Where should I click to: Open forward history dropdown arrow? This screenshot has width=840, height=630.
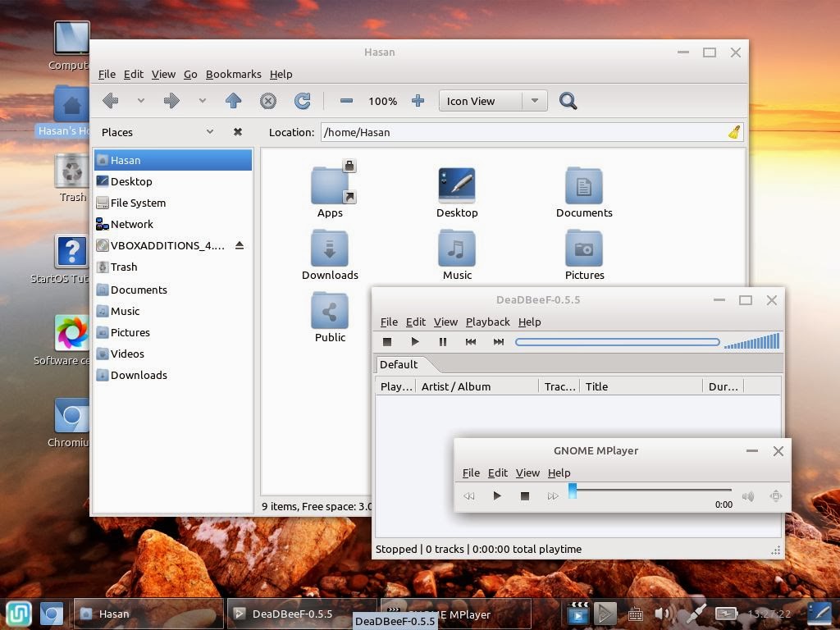203,101
